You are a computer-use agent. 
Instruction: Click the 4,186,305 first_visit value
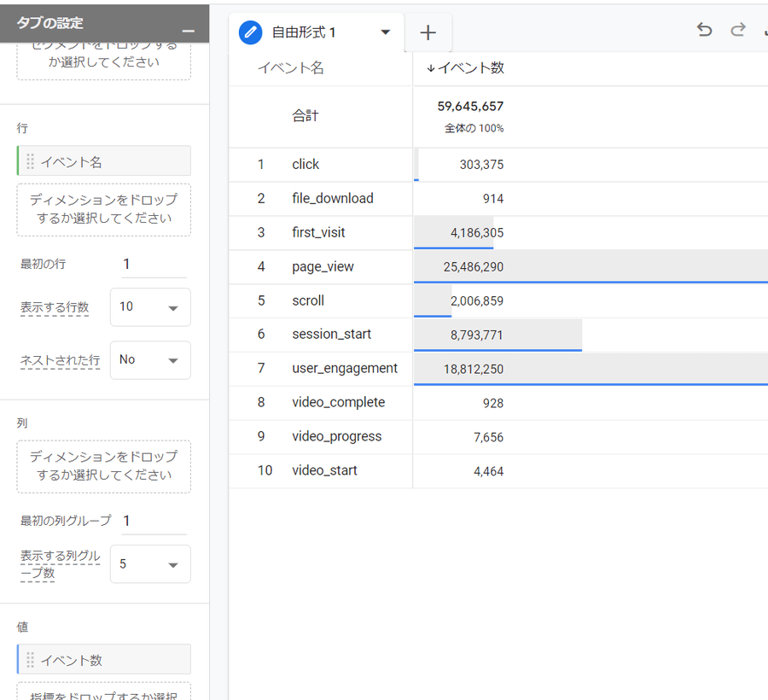(x=476, y=233)
